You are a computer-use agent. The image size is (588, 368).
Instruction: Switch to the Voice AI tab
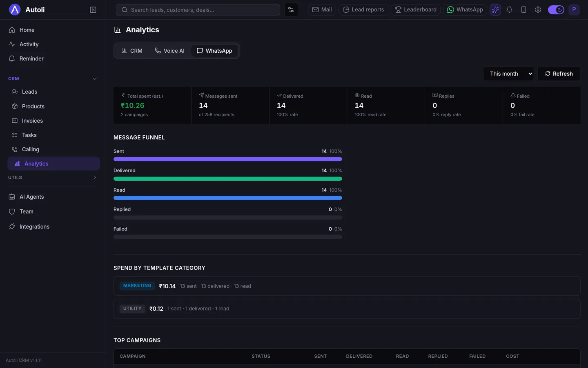(169, 51)
